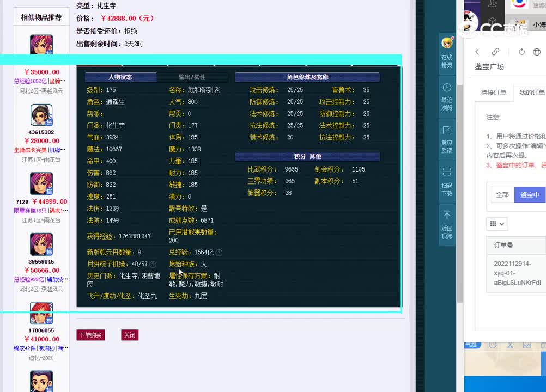Click the scrollbar left of the 鉴宝广场 panel
The image size is (546, 392).
coord(460,195)
